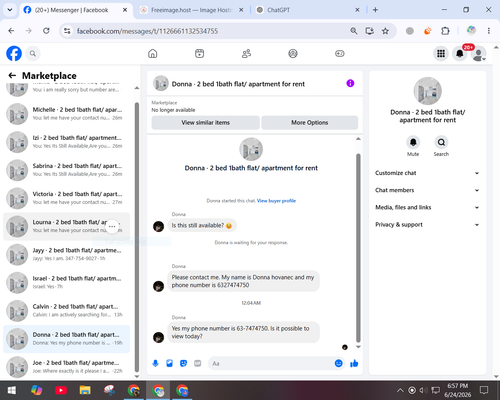Open account profile avatar menu
500x400 pixels.
point(479,54)
